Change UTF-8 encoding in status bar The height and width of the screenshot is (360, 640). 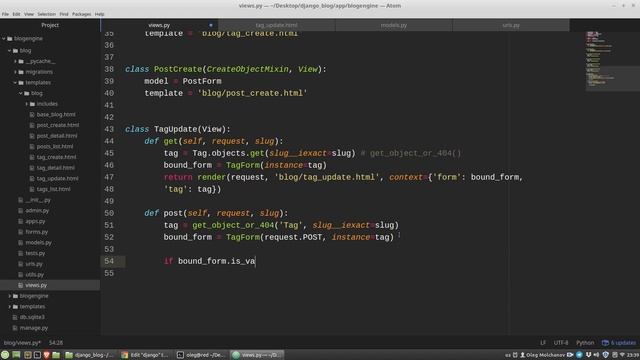[561, 342]
